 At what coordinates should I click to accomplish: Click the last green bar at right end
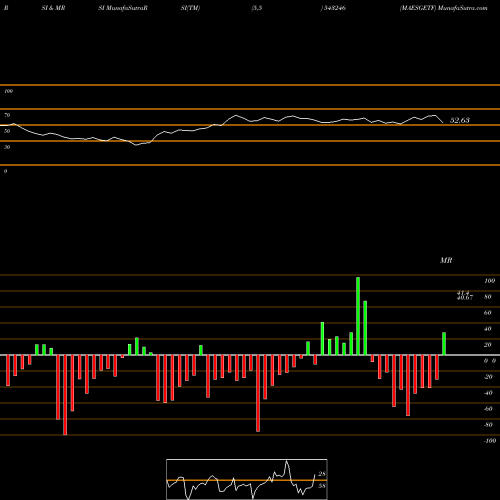click(x=444, y=344)
